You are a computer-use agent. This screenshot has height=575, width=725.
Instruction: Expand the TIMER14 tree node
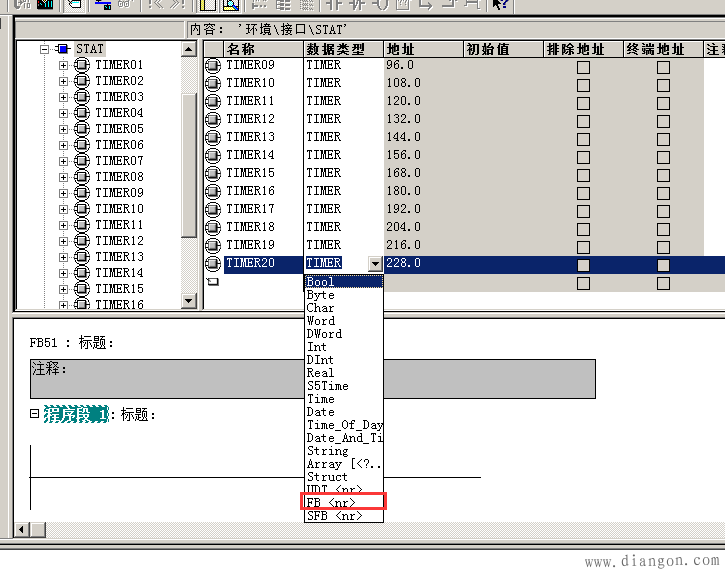point(63,273)
